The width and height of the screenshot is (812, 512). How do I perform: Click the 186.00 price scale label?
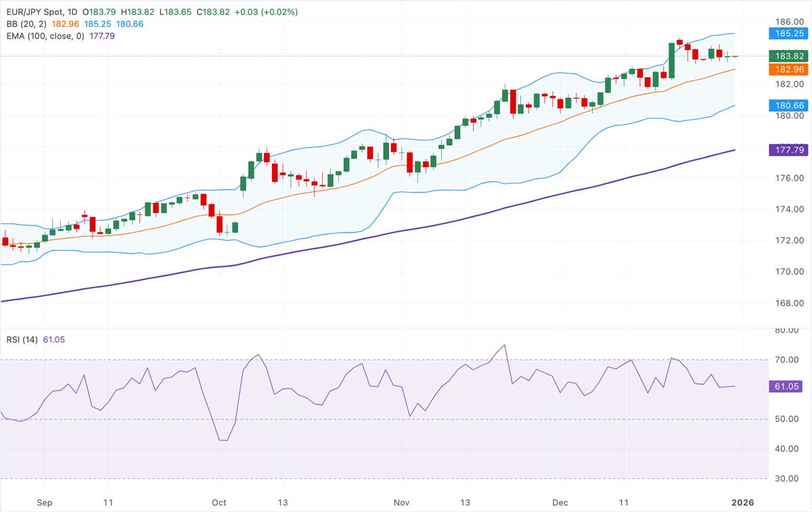coord(788,22)
